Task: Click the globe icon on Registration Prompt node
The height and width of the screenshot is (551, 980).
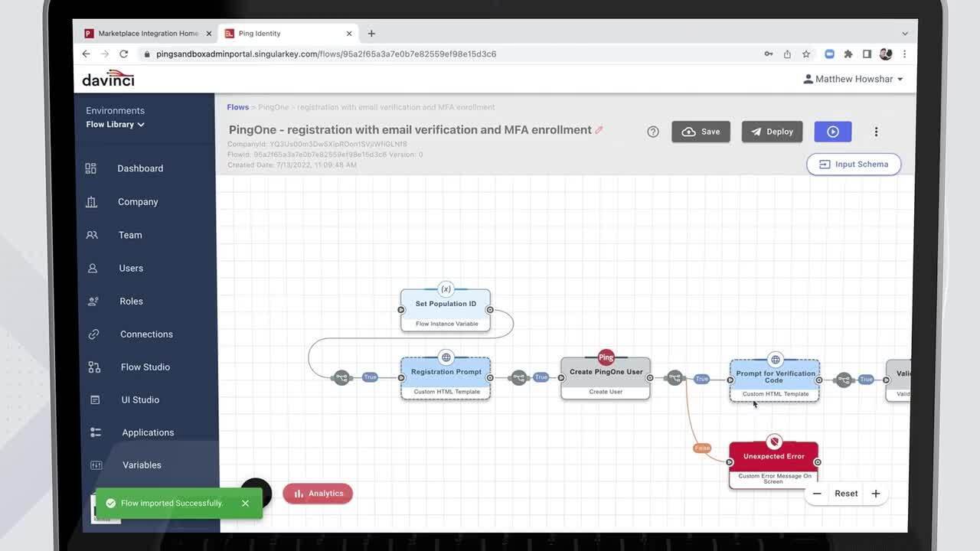Action: [446, 357]
